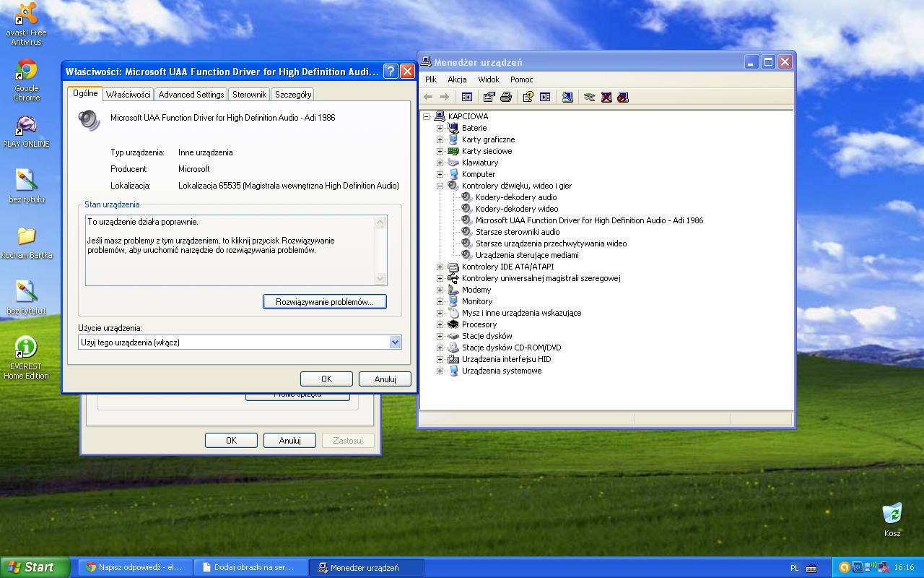Viewport: 924px width, 578px height.
Task: Select the Kosz recycle bin icon
Action: pyautogui.click(x=892, y=520)
